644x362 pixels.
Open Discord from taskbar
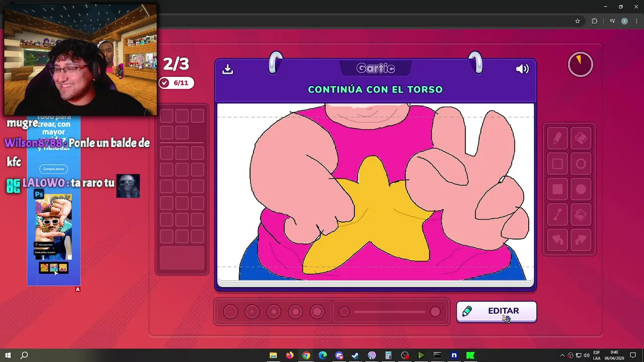(x=339, y=355)
